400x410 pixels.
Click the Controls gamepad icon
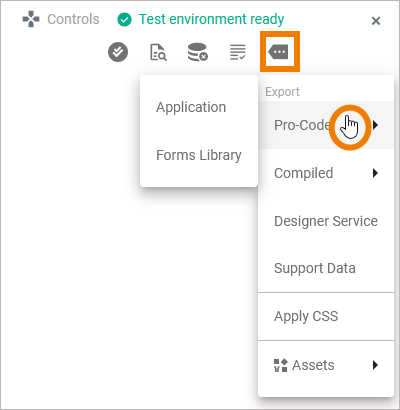click(31, 19)
